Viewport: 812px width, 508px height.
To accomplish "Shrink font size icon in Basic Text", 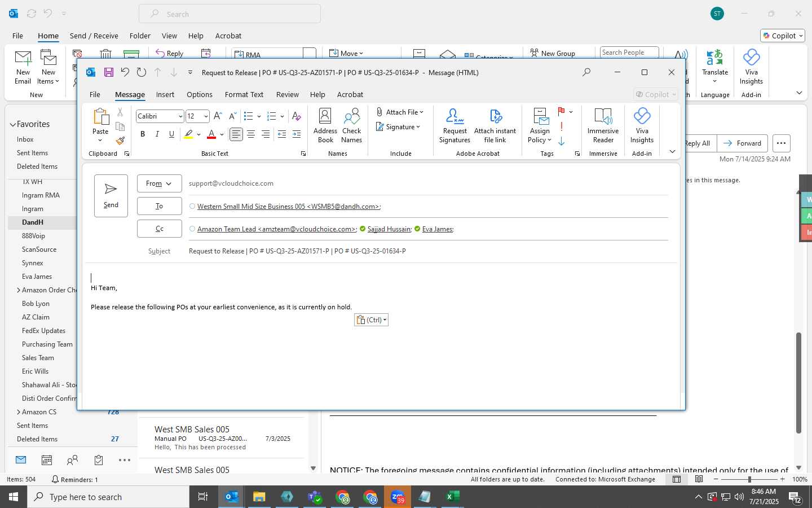I will click(232, 116).
